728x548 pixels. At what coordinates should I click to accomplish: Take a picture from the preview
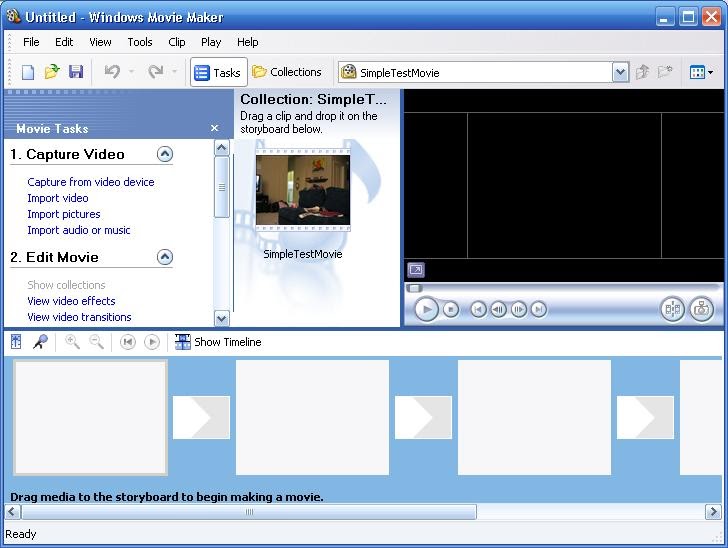click(701, 309)
